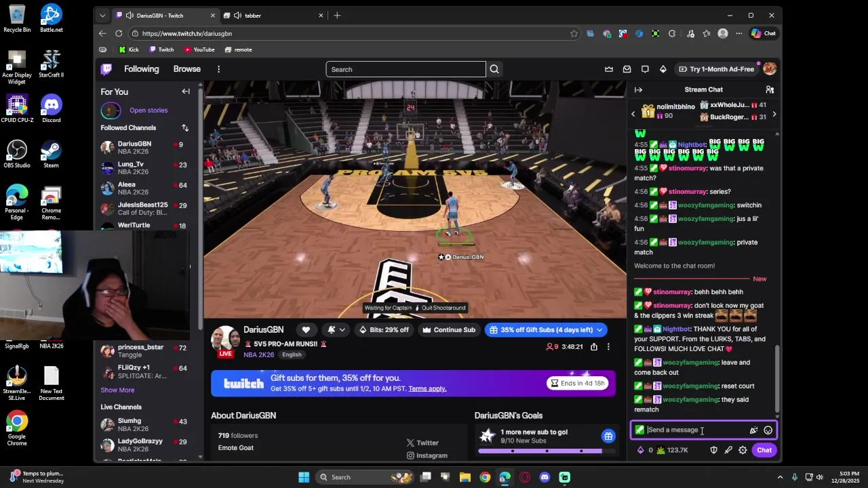This screenshot has height=488, width=868.
Task: Select JulesIsBeast125 channel in sidebar
Action: (x=145, y=208)
